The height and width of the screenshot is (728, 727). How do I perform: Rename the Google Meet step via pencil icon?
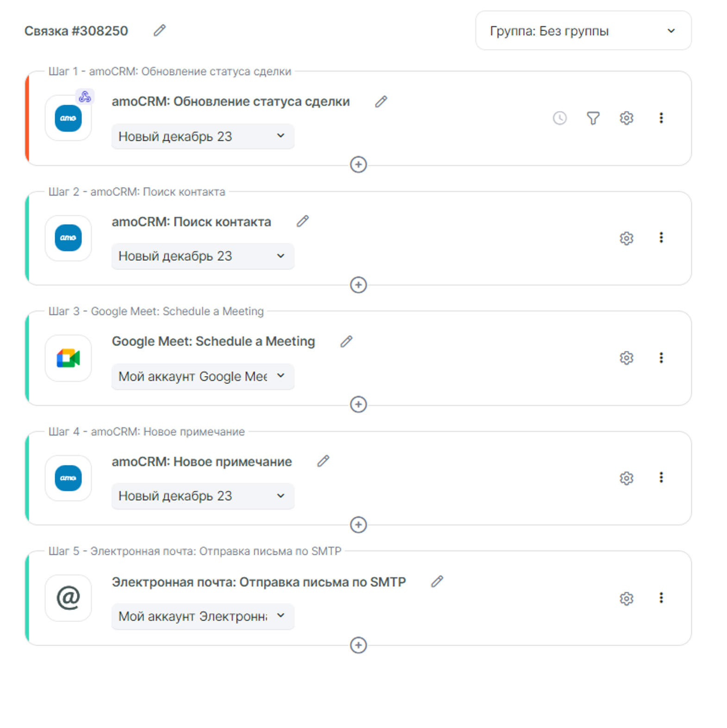pyautogui.click(x=346, y=341)
